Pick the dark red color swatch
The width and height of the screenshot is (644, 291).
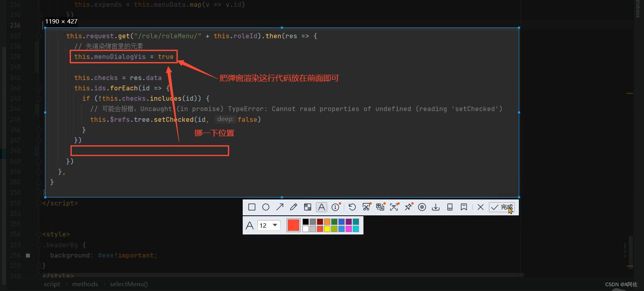[x=320, y=222]
